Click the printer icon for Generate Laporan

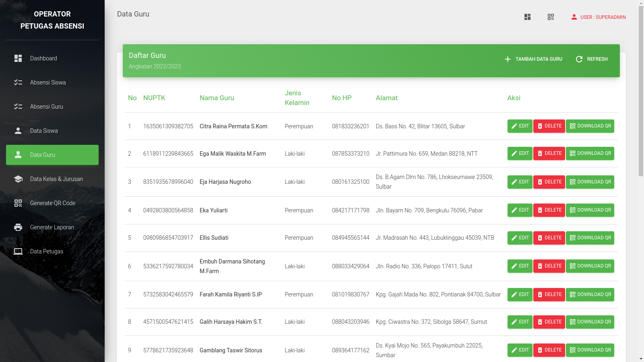[x=18, y=227]
